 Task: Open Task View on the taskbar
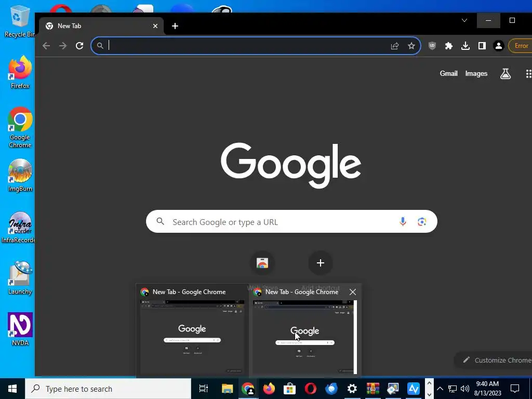tap(203, 389)
